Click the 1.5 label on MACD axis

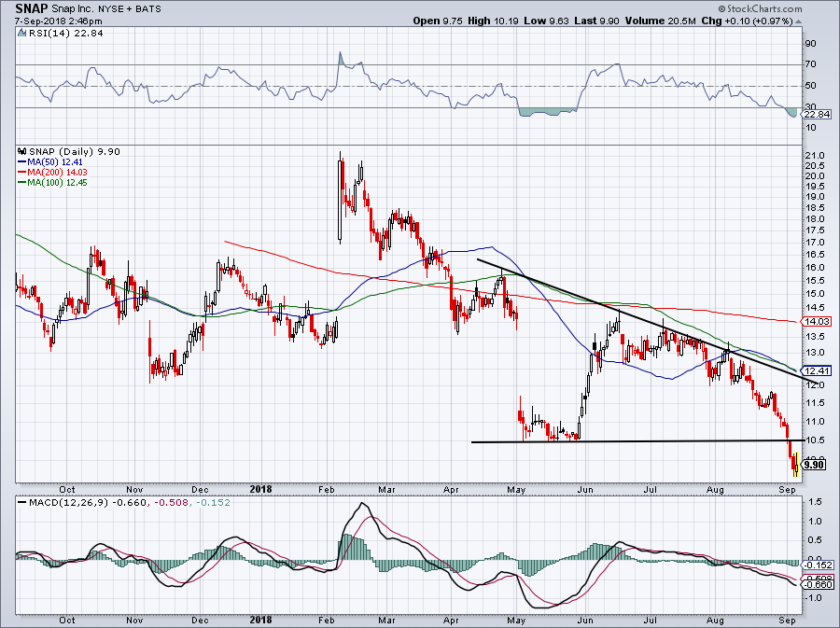(x=816, y=502)
